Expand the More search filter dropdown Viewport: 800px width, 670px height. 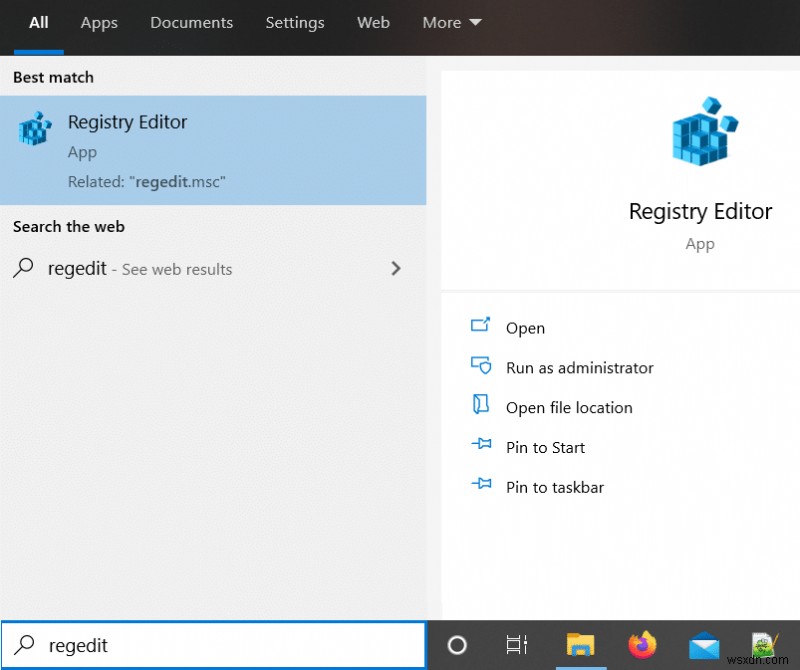[x=452, y=22]
